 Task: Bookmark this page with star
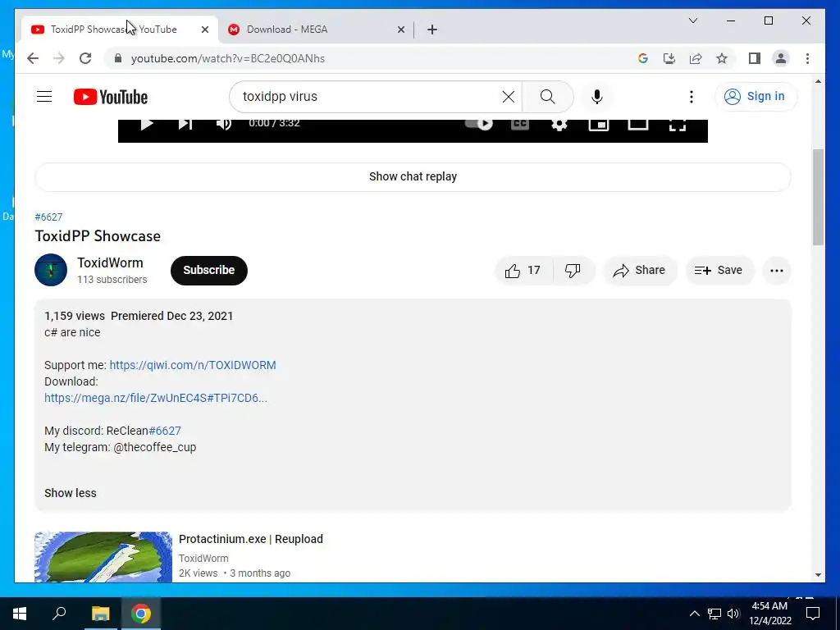click(x=722, y=58)
